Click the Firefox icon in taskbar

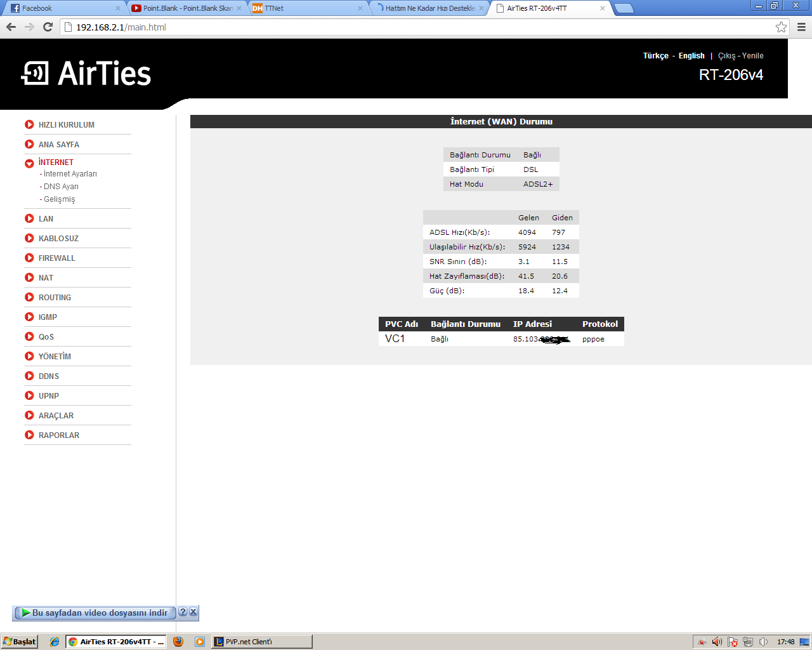[x=178, y=642]
